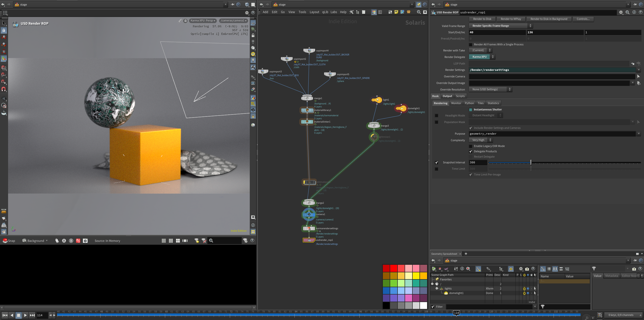Click the materiallibrary1 node icon

tap(307, 110)
